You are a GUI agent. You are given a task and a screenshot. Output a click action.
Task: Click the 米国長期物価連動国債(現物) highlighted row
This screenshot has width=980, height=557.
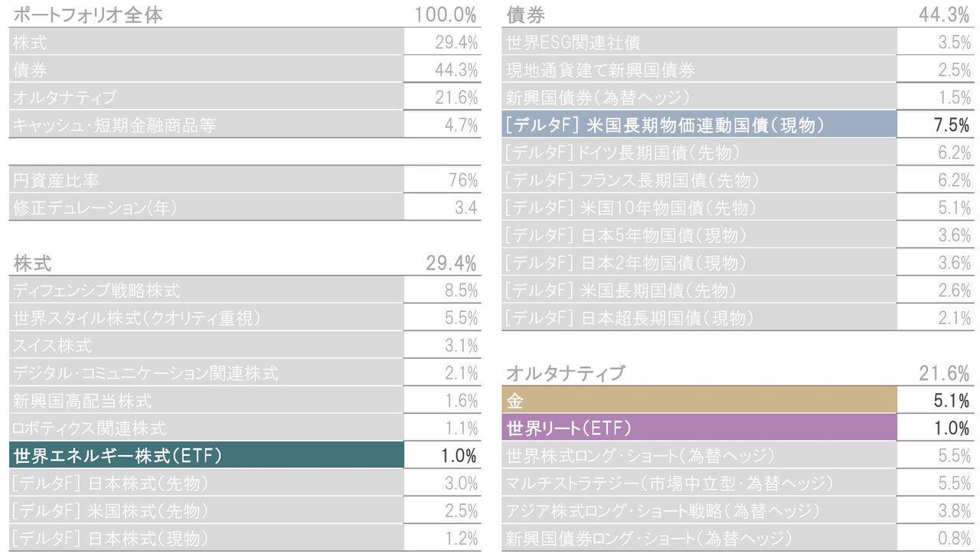(738, 124)
